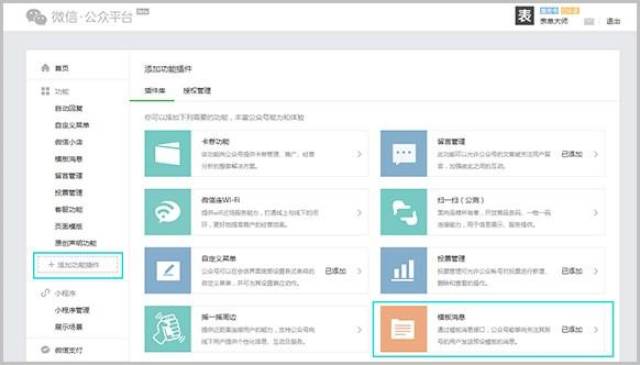This screenshot has height=365, width=640.
Task: Open 微信支付 in the sidebar
Action: [69, 350]
